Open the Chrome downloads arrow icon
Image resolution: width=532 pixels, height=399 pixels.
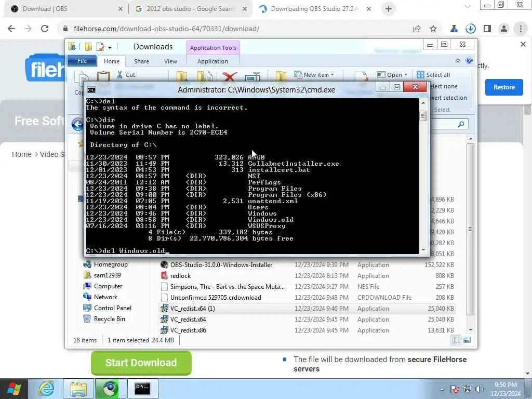[x=471, y=29]
